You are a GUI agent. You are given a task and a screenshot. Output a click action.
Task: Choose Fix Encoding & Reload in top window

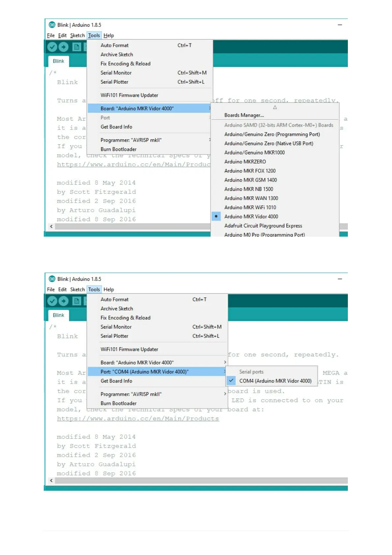(x=150, y=64)
